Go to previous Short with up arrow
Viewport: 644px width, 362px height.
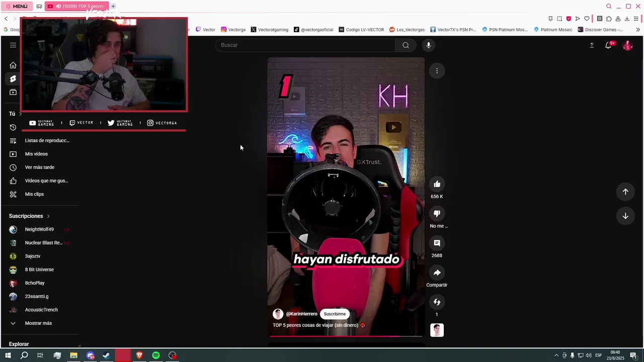(x=625, y=192)
